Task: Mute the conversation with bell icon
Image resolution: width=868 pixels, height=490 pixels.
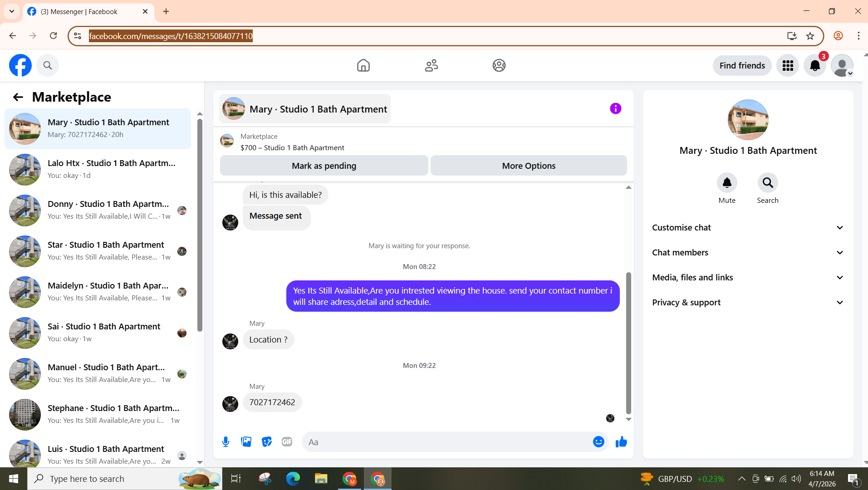Action: click(x=726, y=183)
